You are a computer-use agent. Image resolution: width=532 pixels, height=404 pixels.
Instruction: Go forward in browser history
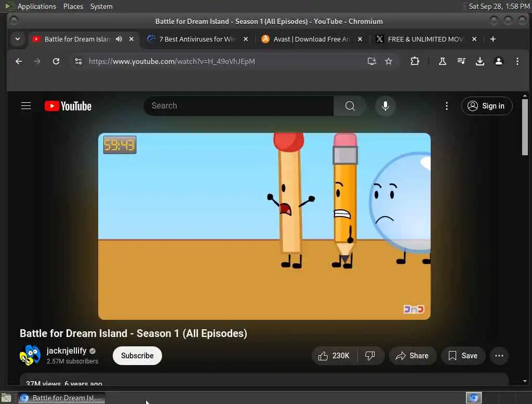point(37,61)
